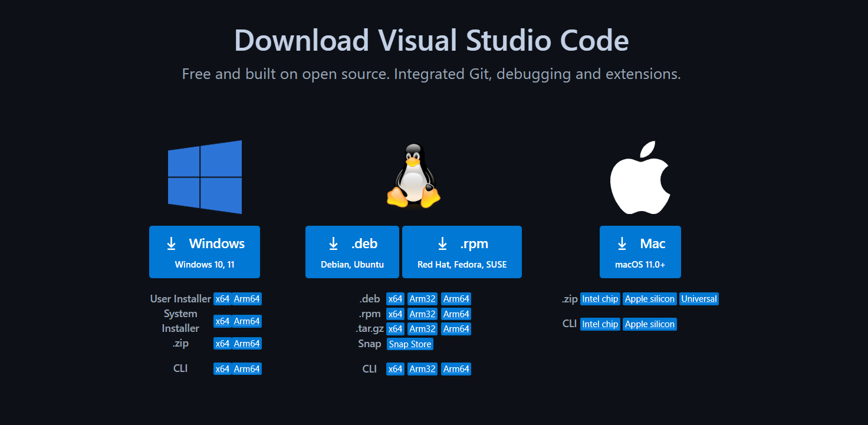Click the 'User Installer' label
The image size is (868, 425).
pos(180,299)
